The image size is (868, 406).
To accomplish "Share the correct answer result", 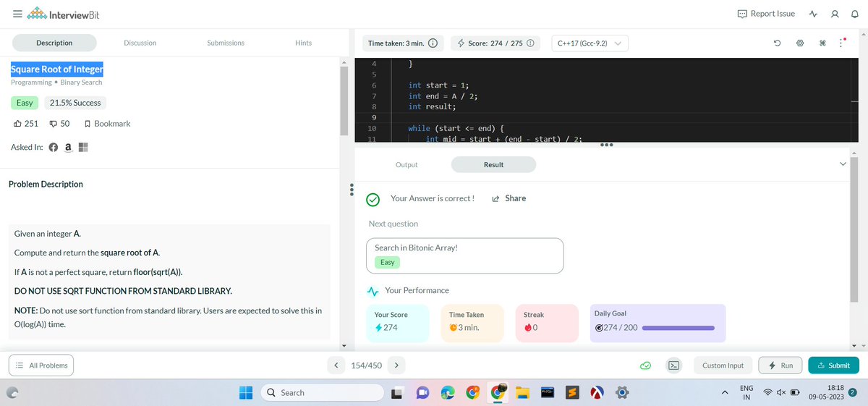I will pos(509,198).
